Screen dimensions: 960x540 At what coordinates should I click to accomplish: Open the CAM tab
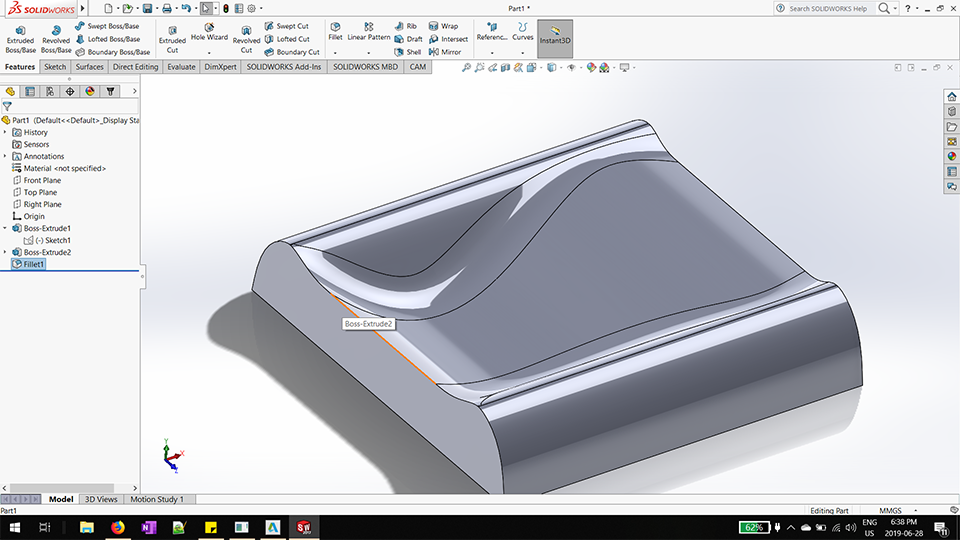click(418, 67)
